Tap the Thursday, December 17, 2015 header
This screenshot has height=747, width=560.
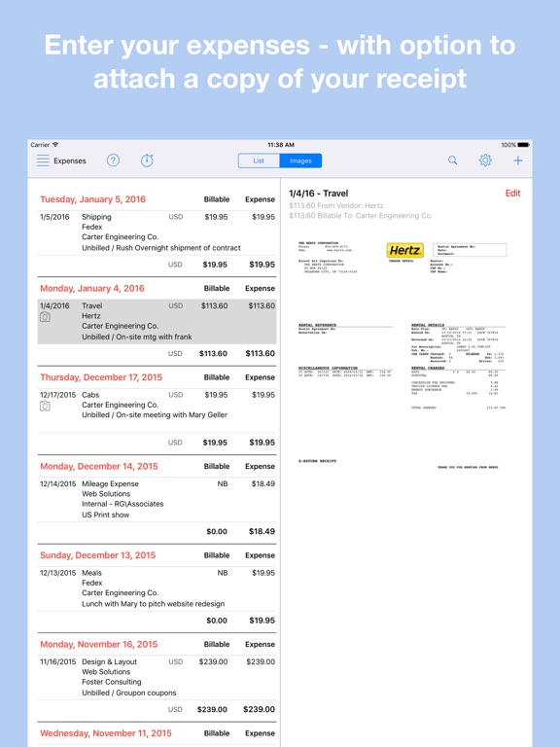click(x=101, y=377)
